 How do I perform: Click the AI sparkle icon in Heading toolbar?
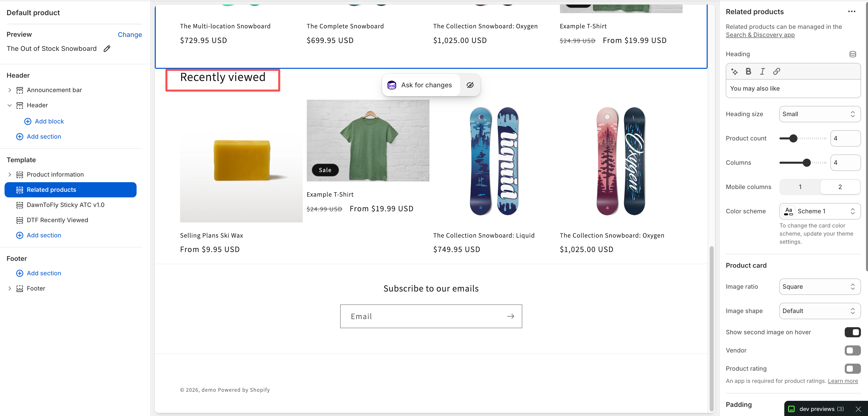click(734, 71)
